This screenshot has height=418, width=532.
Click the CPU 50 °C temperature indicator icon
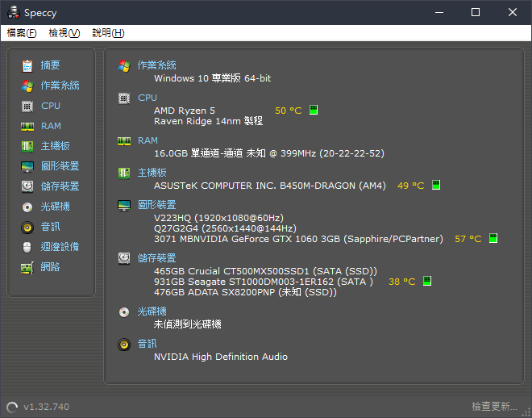pos(314,110)
